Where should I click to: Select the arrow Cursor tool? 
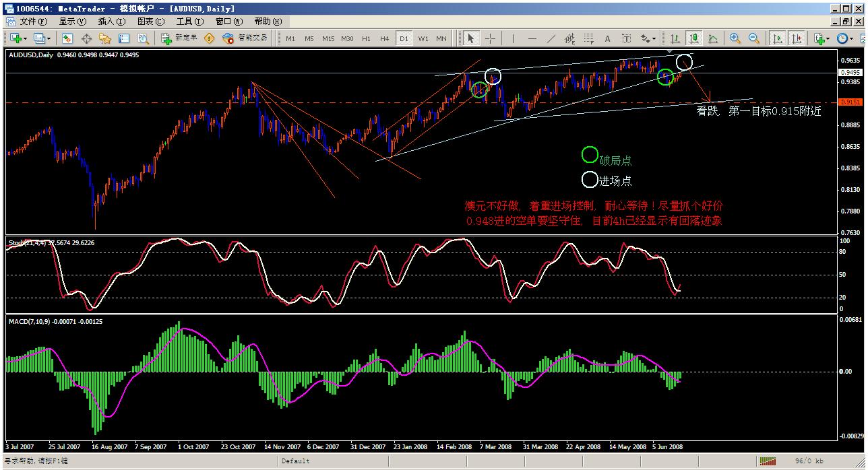click(x=471, y=38)
